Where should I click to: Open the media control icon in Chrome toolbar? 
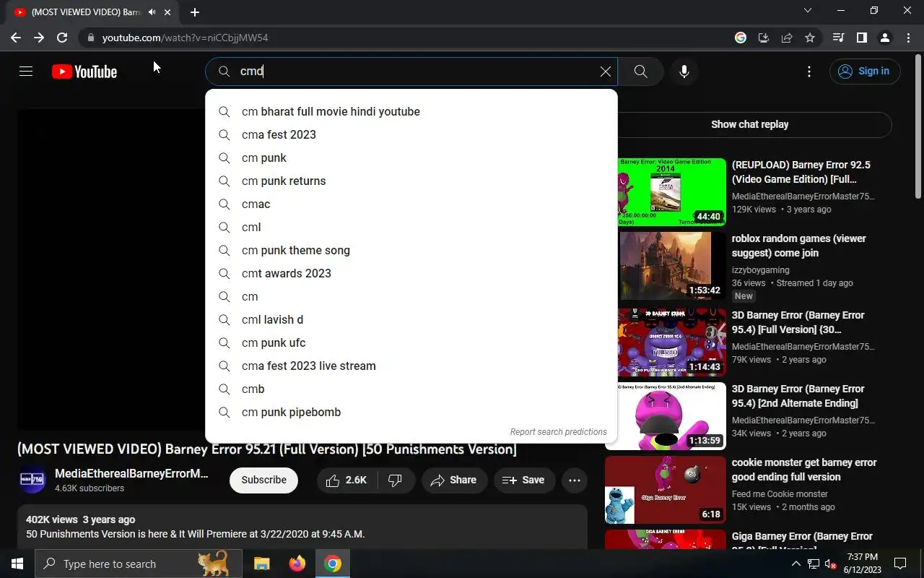pos(838,38)
